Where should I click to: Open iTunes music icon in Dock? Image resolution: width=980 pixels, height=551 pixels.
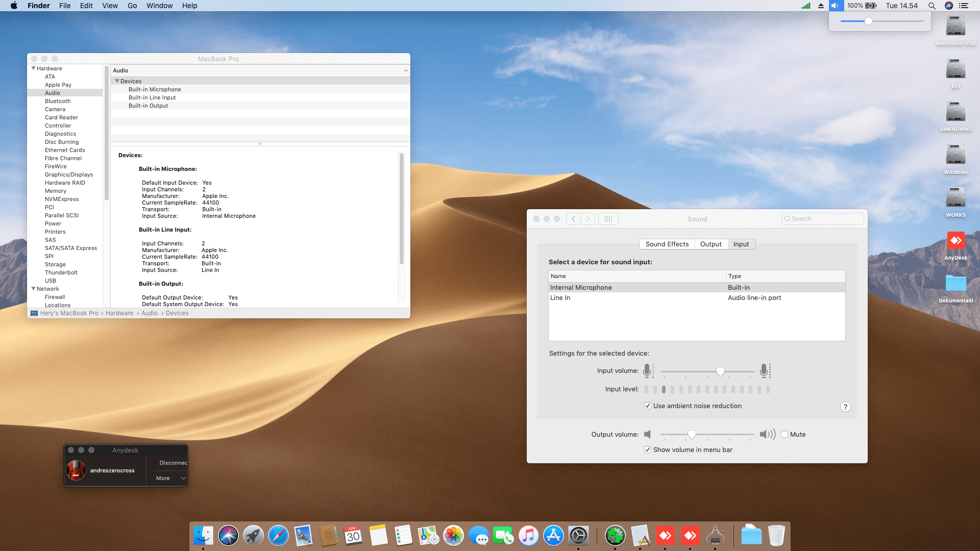528,536
